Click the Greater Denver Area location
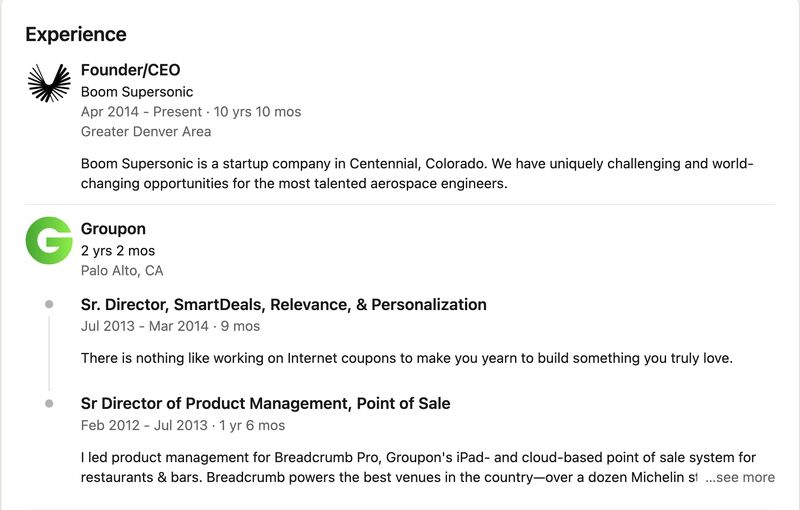This screenshot has width=800, height=510. pos(146,132)
